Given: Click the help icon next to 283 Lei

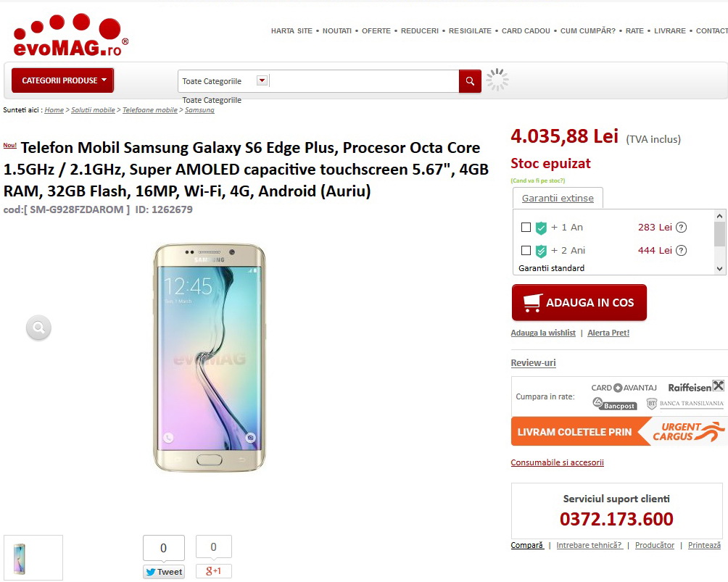Looking at the screenshot, I should pos(681,228).
